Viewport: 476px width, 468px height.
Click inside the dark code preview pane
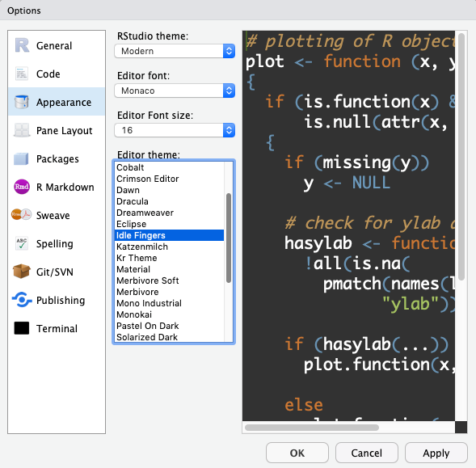pyautogui.click(x=348, y=226)
